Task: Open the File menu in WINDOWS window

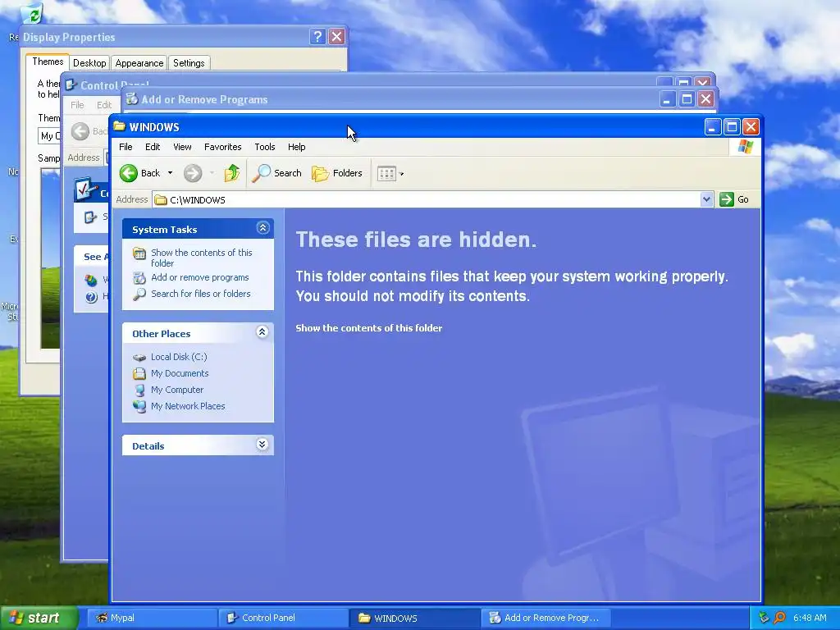Action: [126, 147]
